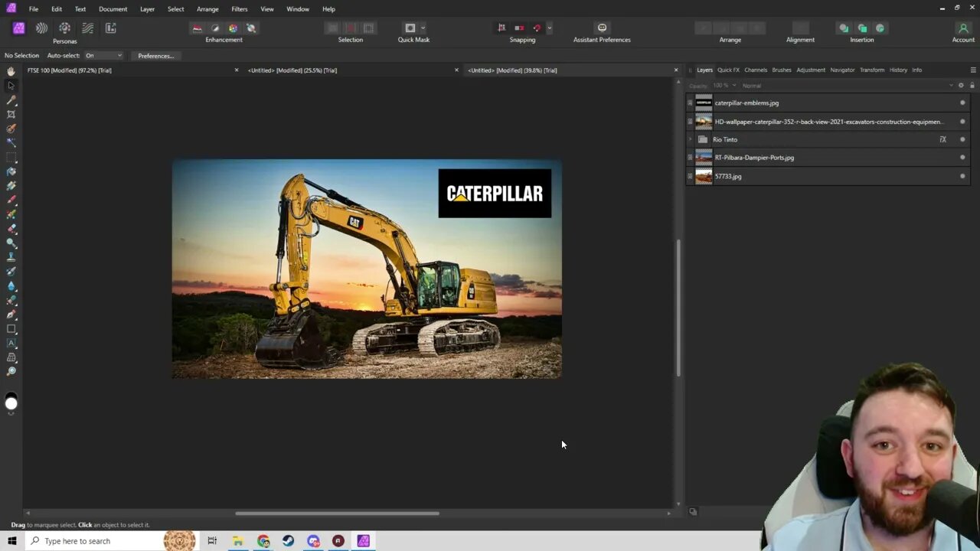Switch to Develop Persona icon
The height and width of the screenshot is (551, 980).
coord(64,28)
